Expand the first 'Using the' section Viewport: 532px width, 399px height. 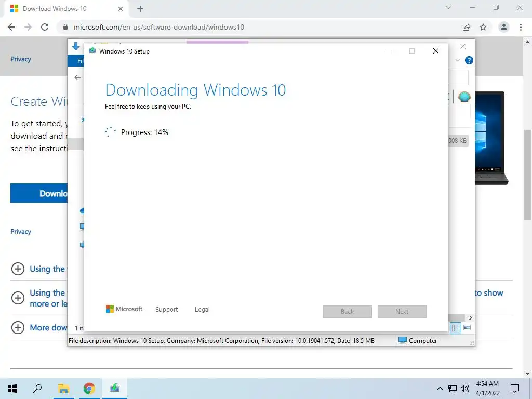(x=18, y=269)
